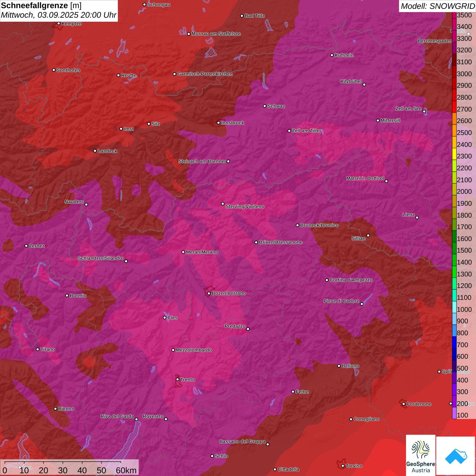Screen dimensions: 476x476
Task: Click the blue snow app logo
Action: tap(456, 456)
